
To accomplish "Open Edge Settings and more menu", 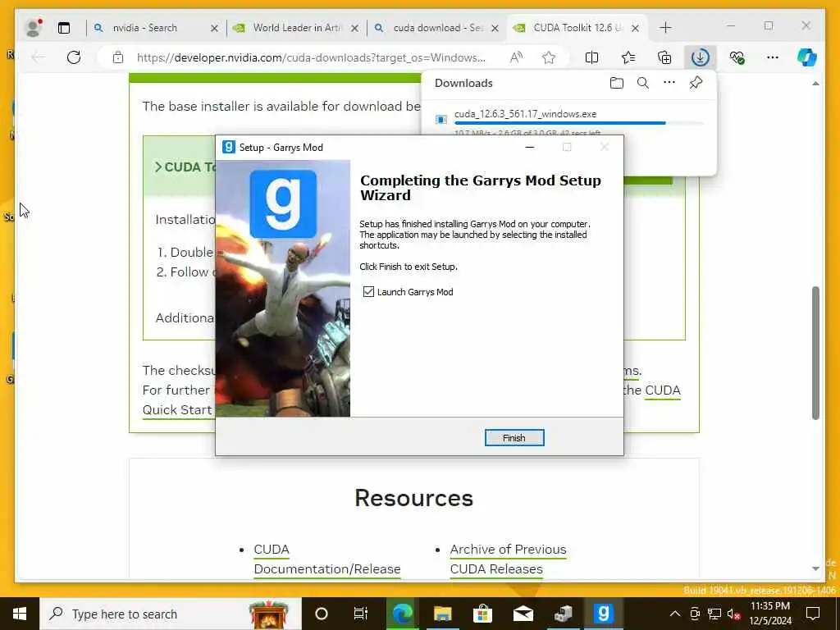I will pyautogui.click(x=773, y=57).
